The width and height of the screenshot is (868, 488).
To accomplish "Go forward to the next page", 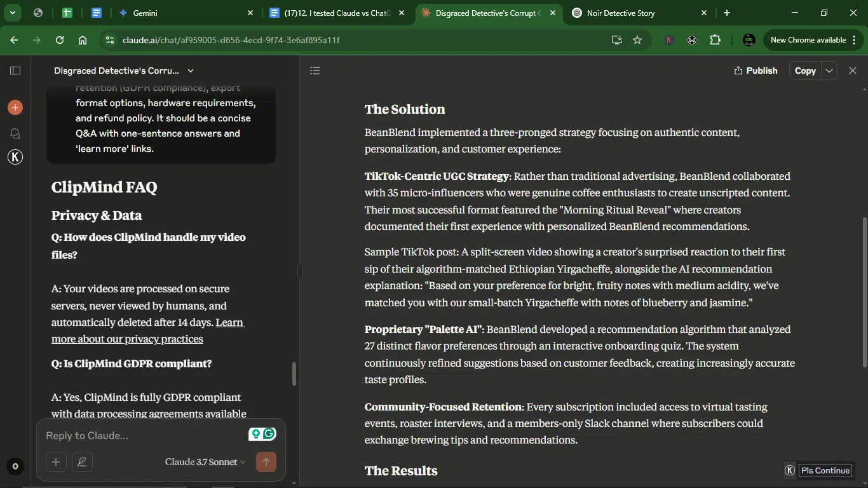I will tap(37, 40).
